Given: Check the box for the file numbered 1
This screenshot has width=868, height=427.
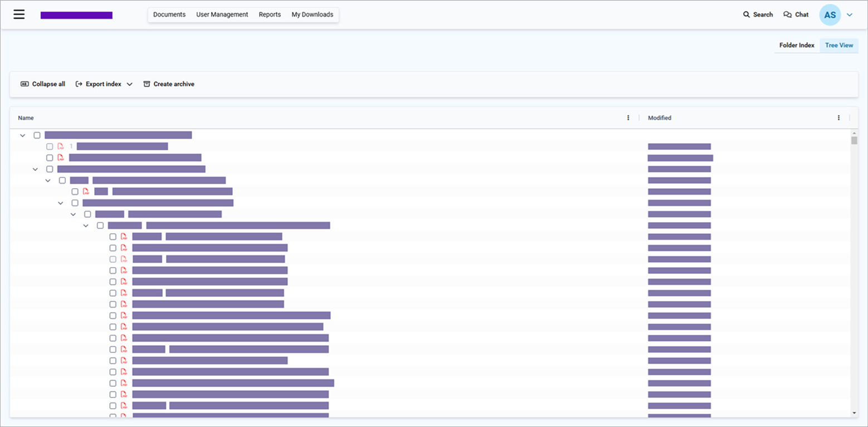Looking at the screenshot, I should [50, 146].
